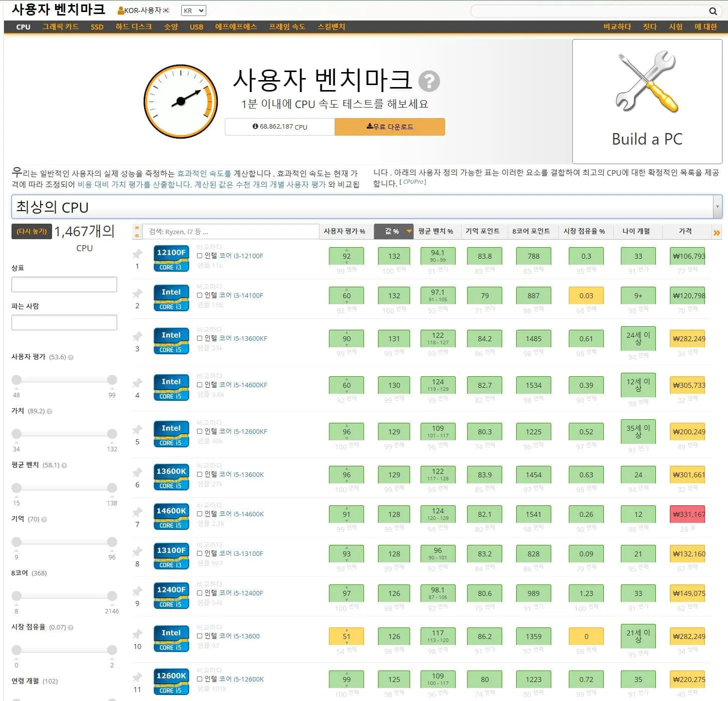Pin the Core i3-14100F row
728x701 pixels.
(137, 294)
